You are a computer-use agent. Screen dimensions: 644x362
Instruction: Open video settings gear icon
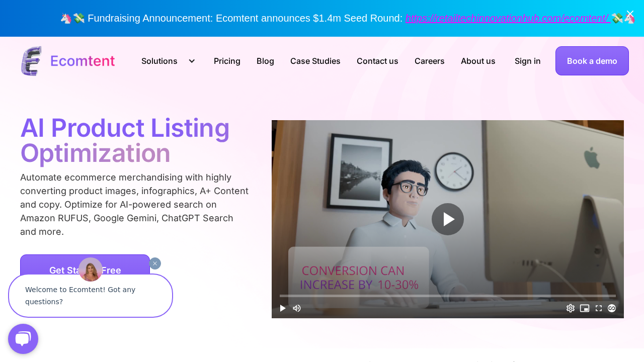[x=571, y=308]
